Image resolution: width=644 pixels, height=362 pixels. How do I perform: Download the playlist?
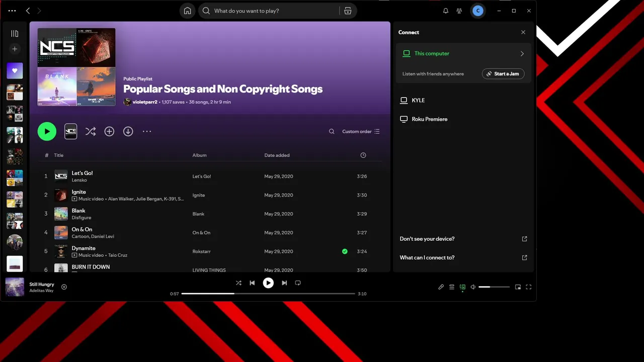pyautogui.click(x=128, y=131)
